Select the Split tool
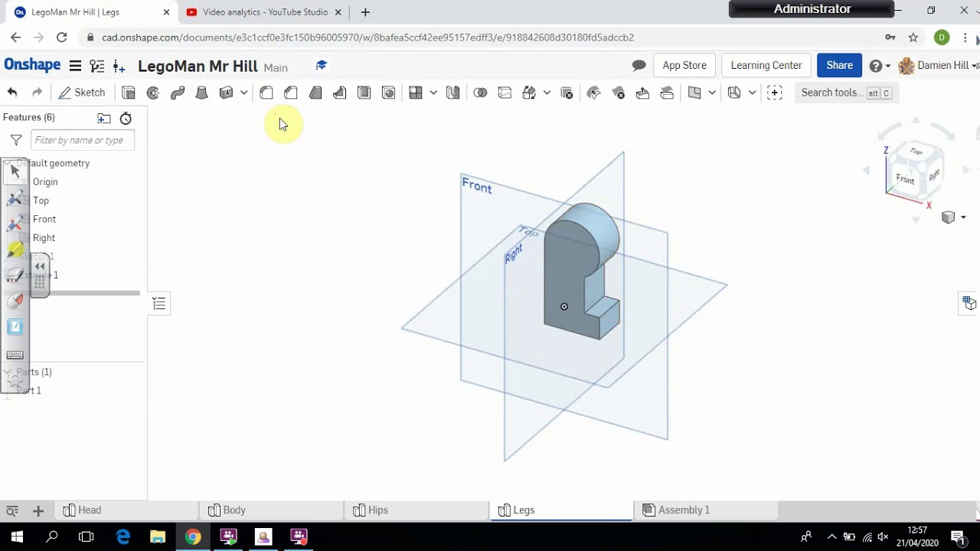Viewport: 980px width, 551px height. 505,93
